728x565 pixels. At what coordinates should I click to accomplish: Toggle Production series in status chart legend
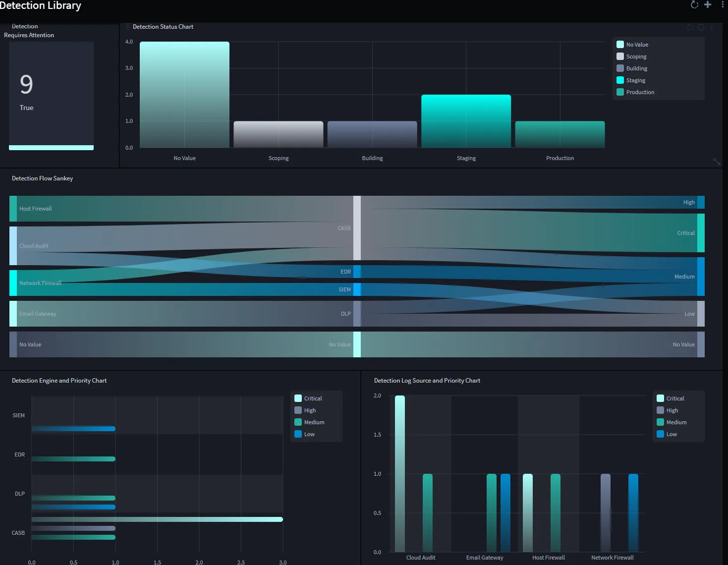coord(635,92)
